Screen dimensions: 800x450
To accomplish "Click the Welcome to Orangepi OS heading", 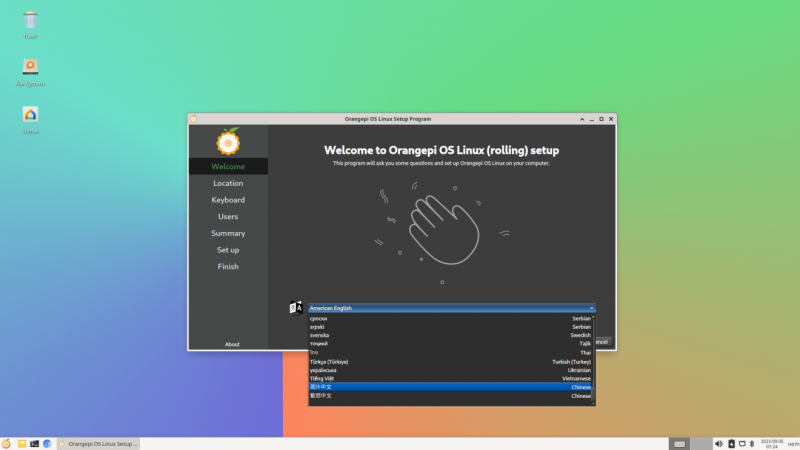I will click(441, 150).
